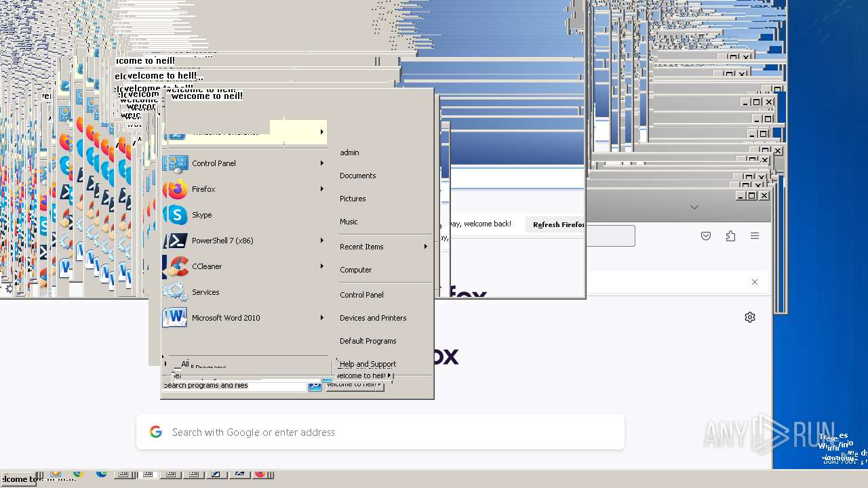Image resolution: width=868 pixels, height=488 pixels.
Task: Open Devices and Printers from Start menu
Action: 373,318
